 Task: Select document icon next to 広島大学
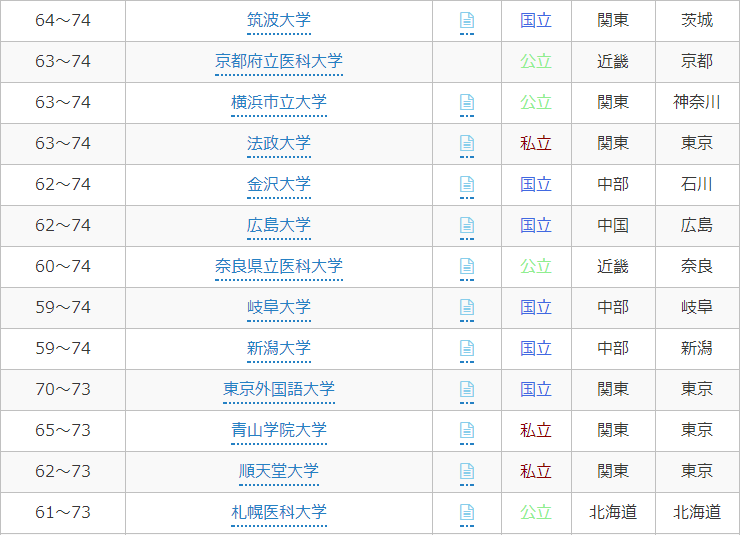[x=466, y=226]
